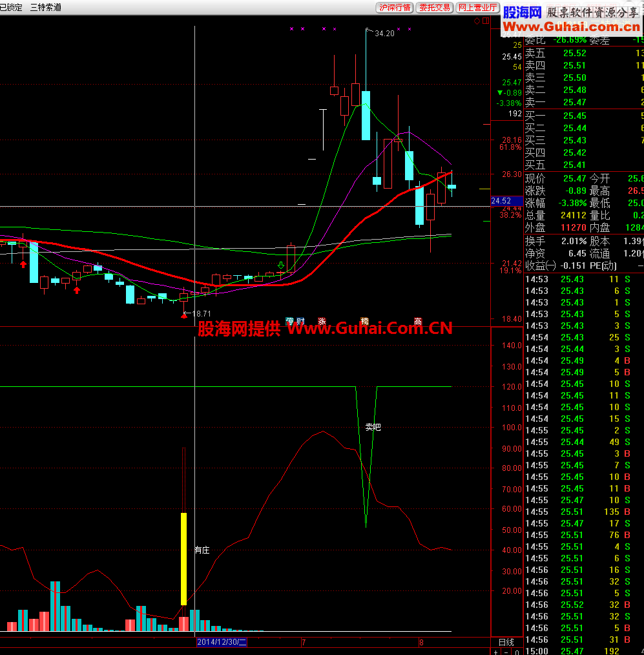
Task: Click the red up-arrow signal beside 18.71 low
Action: (x=183, y=317)
